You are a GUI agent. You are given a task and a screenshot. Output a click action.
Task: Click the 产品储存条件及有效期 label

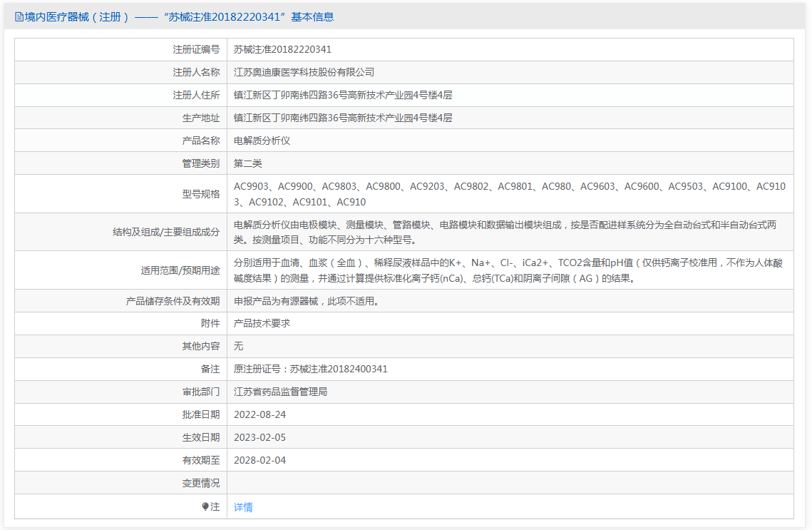[x=173, y=301]
